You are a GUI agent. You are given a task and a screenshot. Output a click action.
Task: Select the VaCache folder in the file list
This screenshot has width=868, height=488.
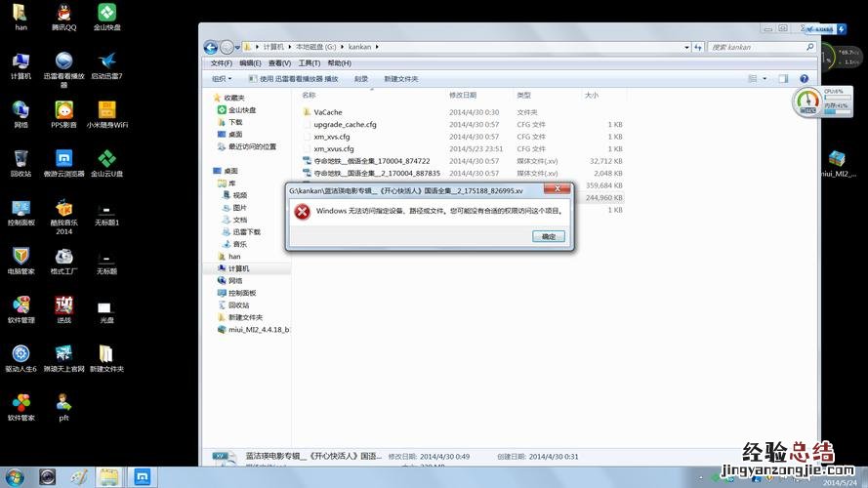pyautogui.click(x=323, y=112)
